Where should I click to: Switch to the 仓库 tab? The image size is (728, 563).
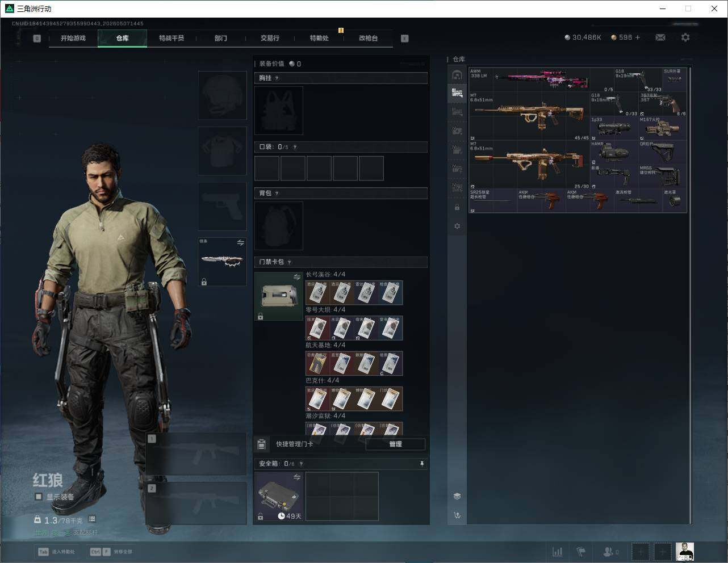[x=123, y=38]
